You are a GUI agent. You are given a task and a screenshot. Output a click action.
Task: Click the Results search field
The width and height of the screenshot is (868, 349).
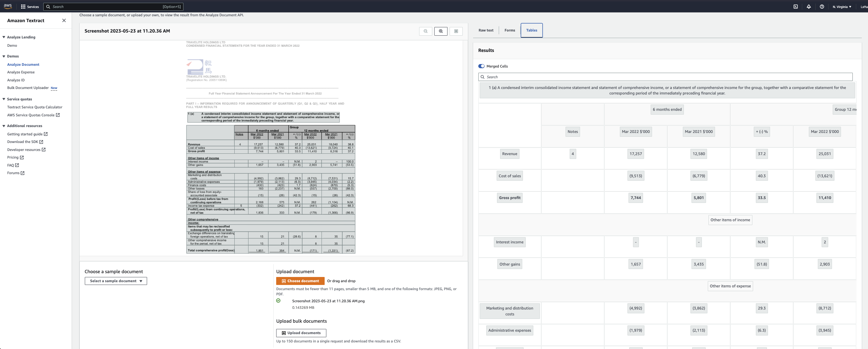click(665, 77)
